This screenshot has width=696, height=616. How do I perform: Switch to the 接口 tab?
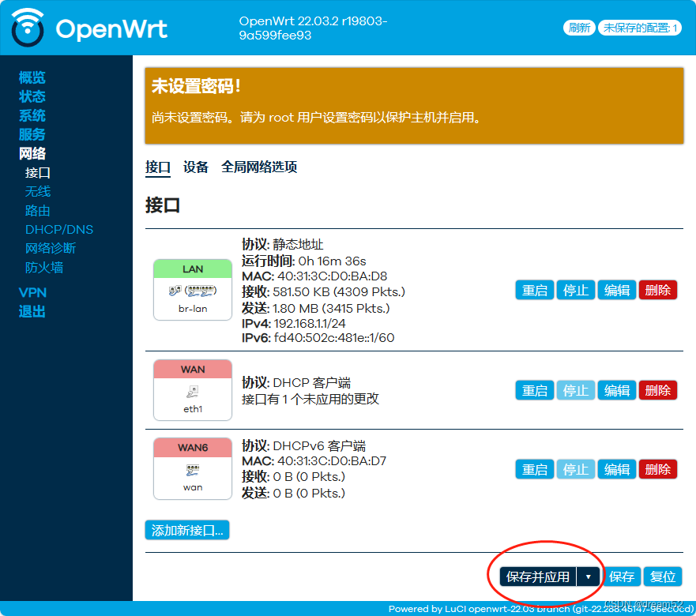coord(157,167)
